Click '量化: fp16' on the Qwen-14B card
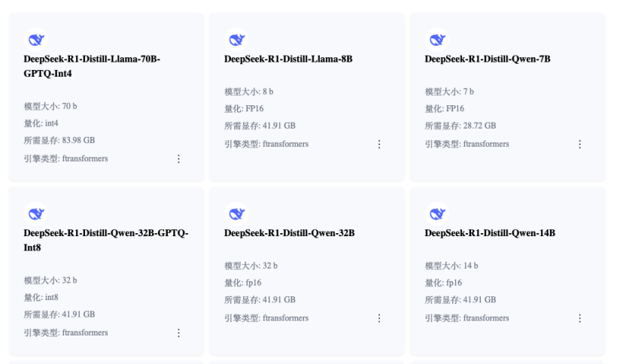623x364 pixels. 443,283
